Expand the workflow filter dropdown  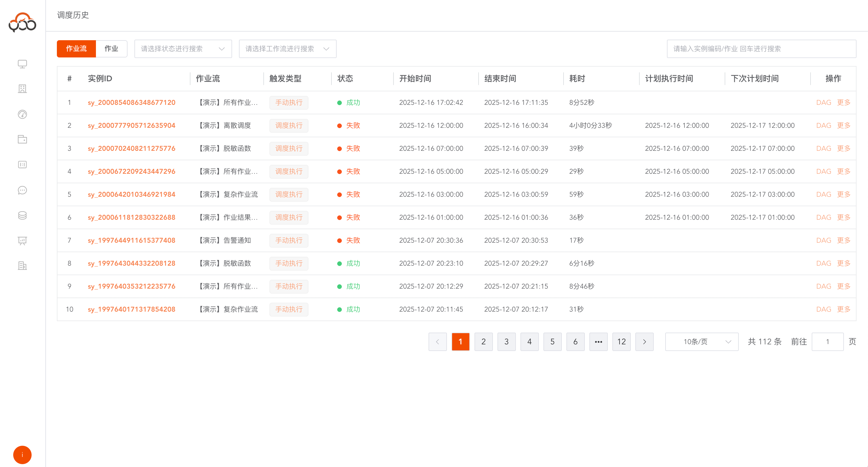(288, 49)
